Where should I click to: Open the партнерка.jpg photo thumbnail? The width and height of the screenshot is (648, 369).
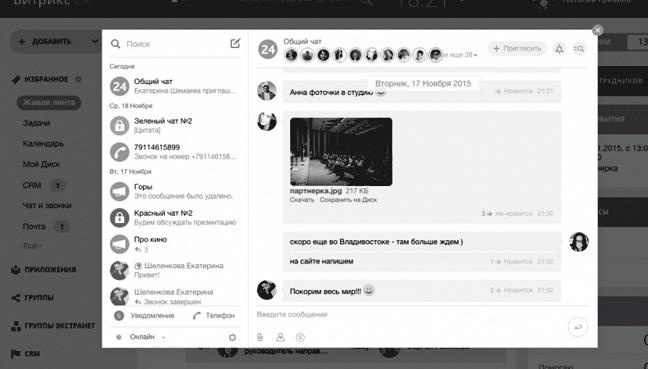click(x=341, y=152)
